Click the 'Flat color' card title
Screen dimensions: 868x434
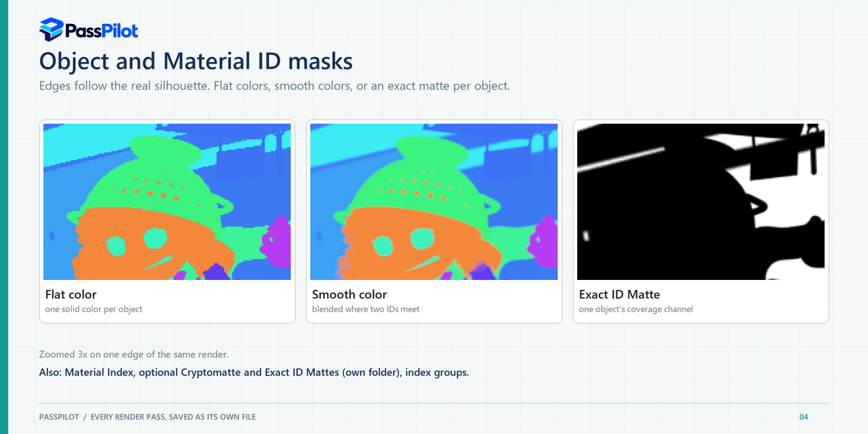[x=71, y=294]
